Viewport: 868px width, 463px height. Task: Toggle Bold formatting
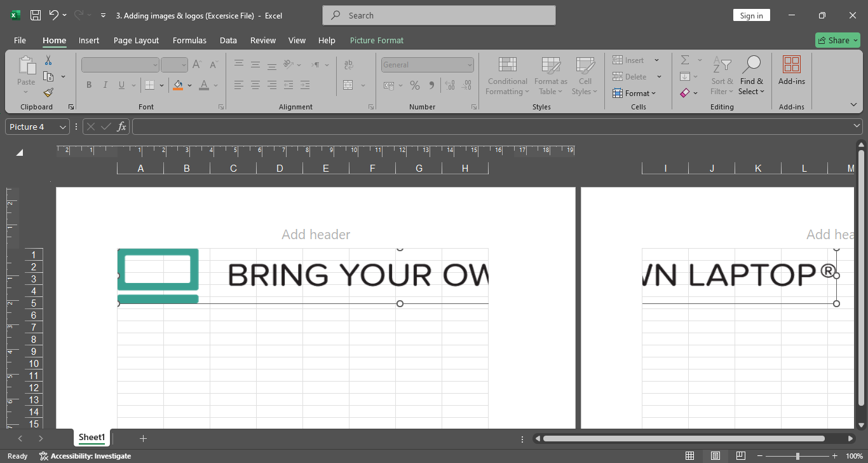coord(89,85)
